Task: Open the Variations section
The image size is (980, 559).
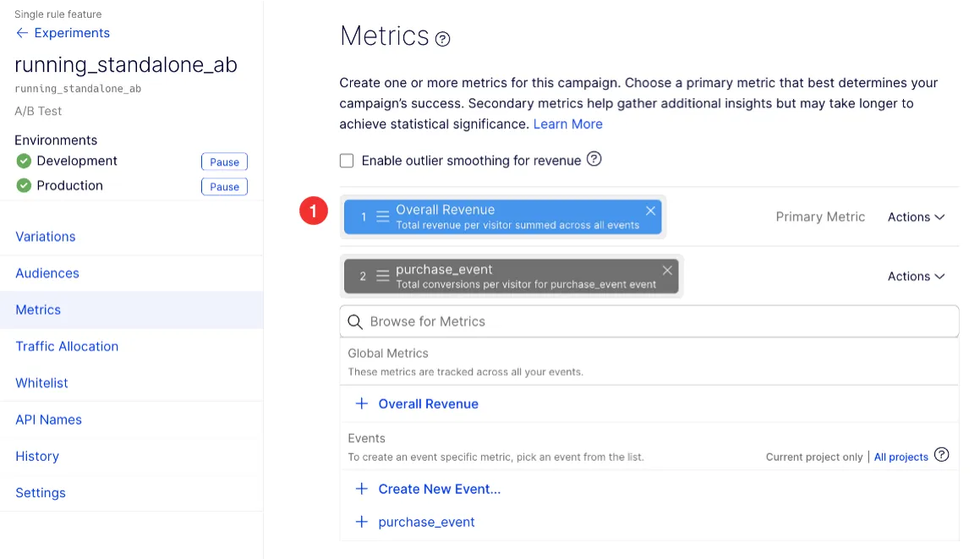Action: point(46,236)
